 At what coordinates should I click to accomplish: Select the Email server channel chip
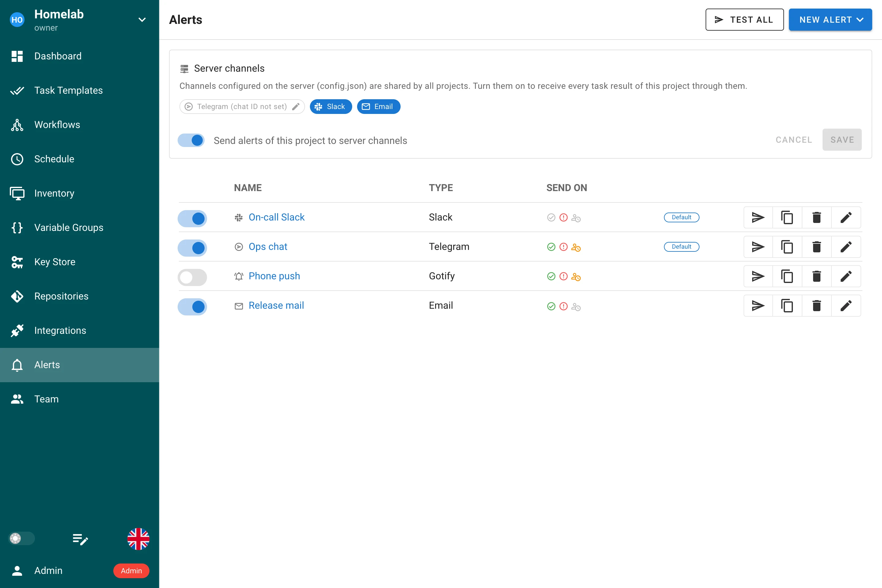379,107
